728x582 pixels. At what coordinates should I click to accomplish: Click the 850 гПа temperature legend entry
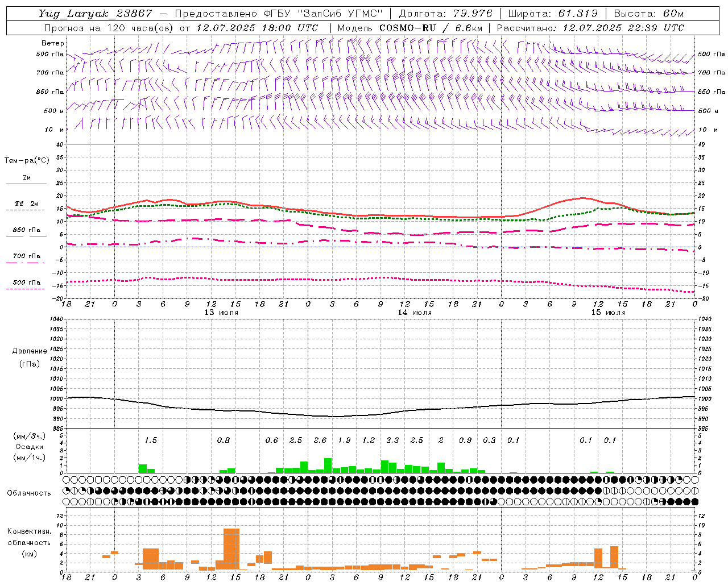click(27, 230)
